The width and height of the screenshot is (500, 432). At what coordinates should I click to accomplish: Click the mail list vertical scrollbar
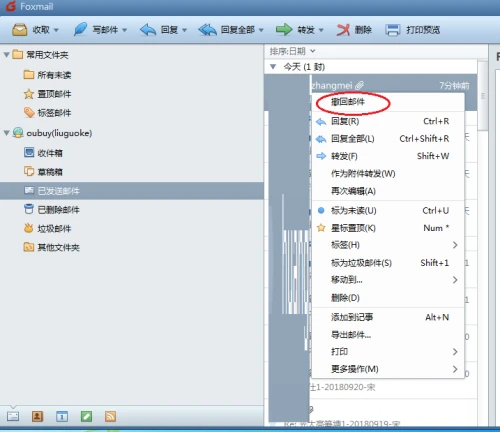tap(482, 96)
